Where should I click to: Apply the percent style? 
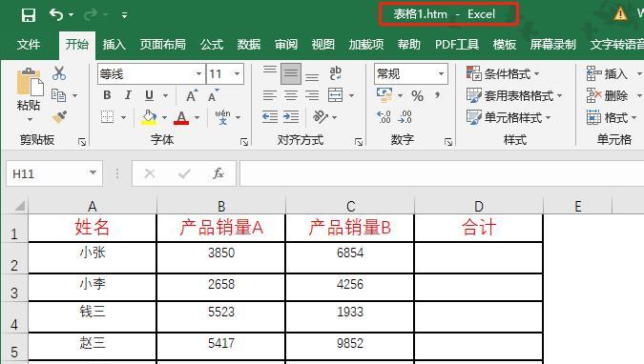[417, 96]
